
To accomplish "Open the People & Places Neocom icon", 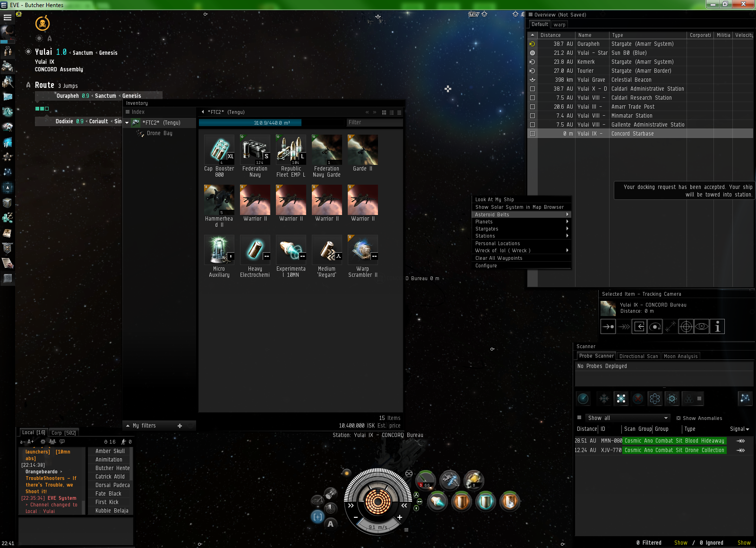I will (8, 81).
